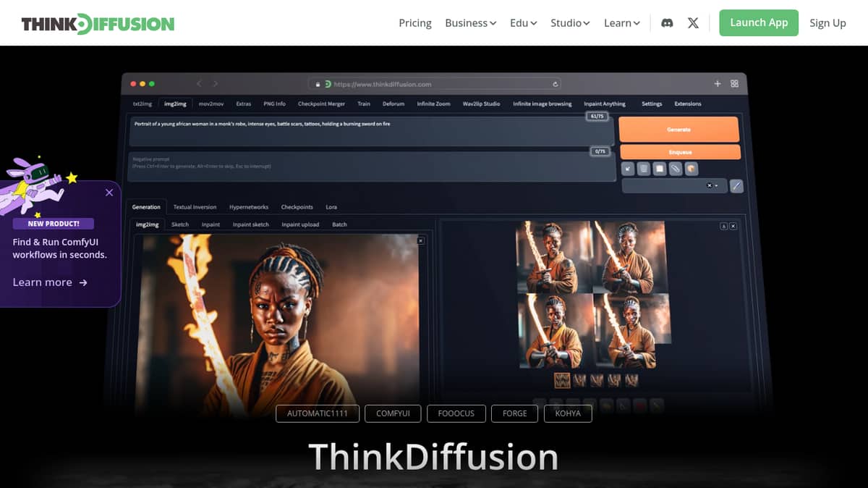Screen dimensions: 868x488
Task: Click the paperclip icon below Enqueue
Action: point(676,169)
